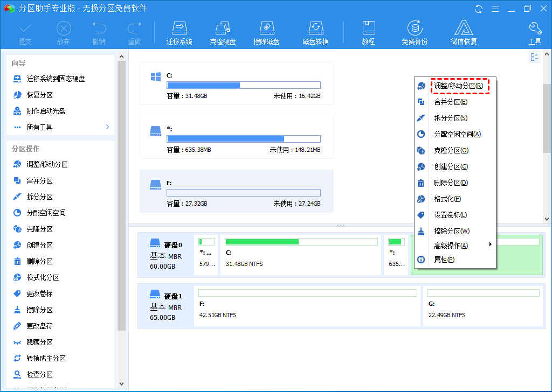
Task: Choose 擦除分区(W) from the context menu
Action: [455, 232]
